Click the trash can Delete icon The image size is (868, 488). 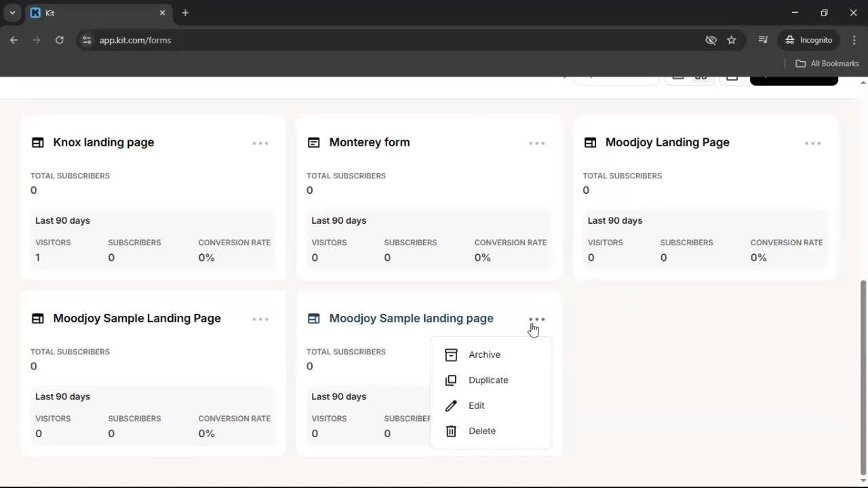click(451, 431)
